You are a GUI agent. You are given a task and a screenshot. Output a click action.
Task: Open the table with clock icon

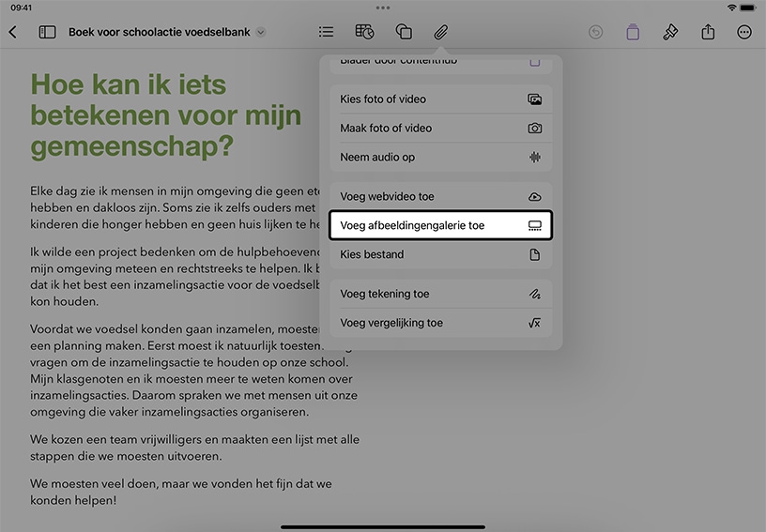pos(364,32)
